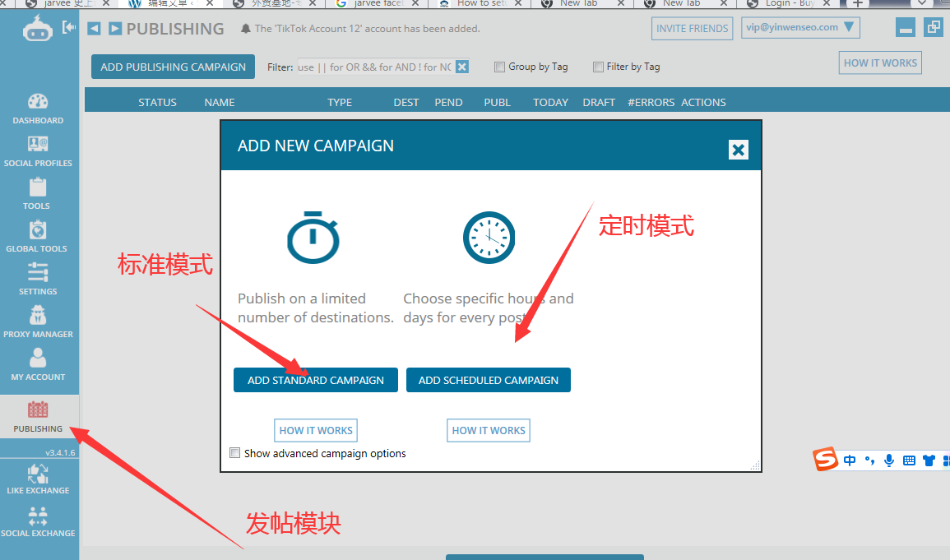Open the Tools section
The height and width of the screenshot is (560, 950).
pyautogui.click(x=38, y=195)
